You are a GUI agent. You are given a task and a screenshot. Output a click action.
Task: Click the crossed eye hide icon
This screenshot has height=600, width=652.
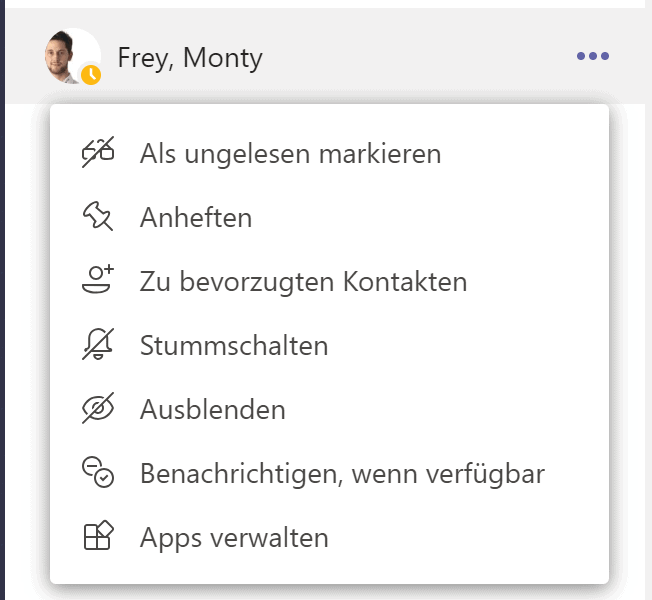pos(98,408)
